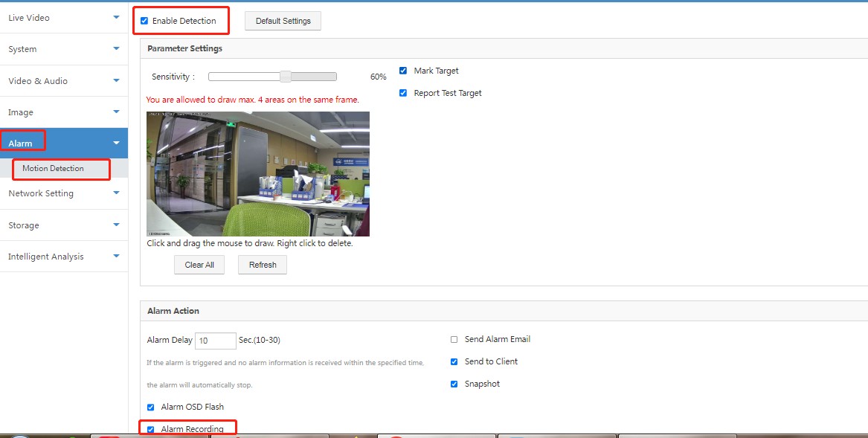Enable the Send Alarm Email checkbox
The width and height of the screenshot is (868, 438).
[454, 340]
